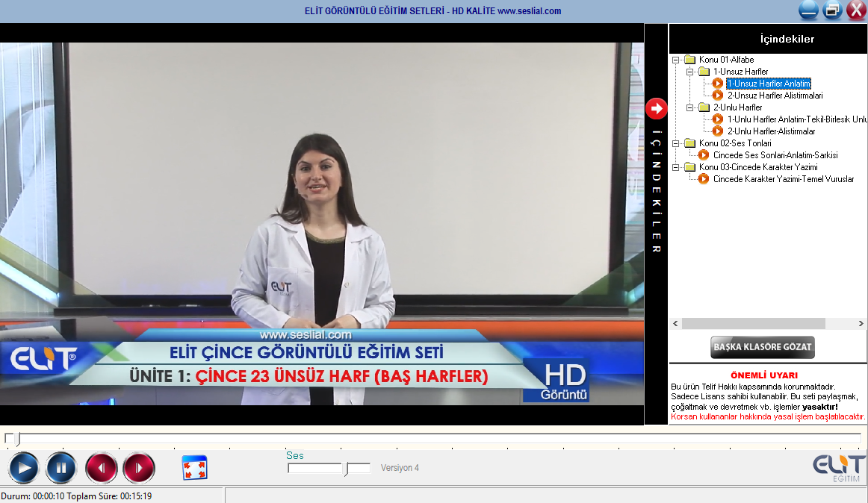The width and height of the screenshot is (868, 503).
Task: Click the video progress seek bar
Action: tap(433, 439)
